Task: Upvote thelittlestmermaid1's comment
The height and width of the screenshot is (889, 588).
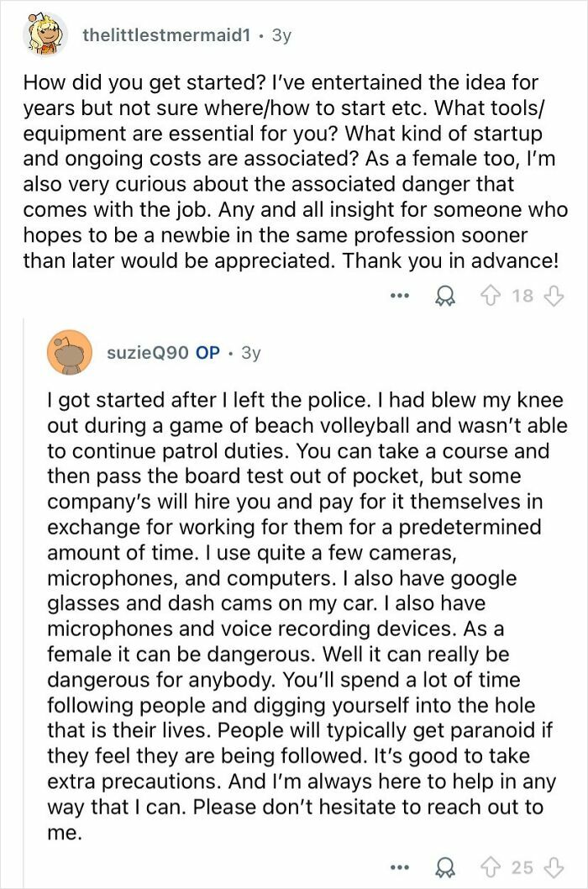Action: pyautogui.click(x=490, y=296)
